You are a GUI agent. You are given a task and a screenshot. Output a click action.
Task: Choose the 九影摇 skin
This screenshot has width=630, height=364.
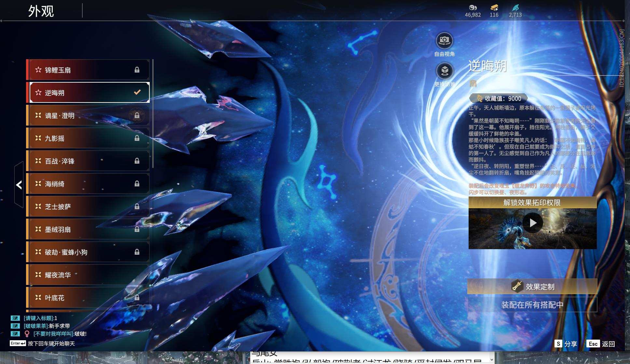coord(88,138)
